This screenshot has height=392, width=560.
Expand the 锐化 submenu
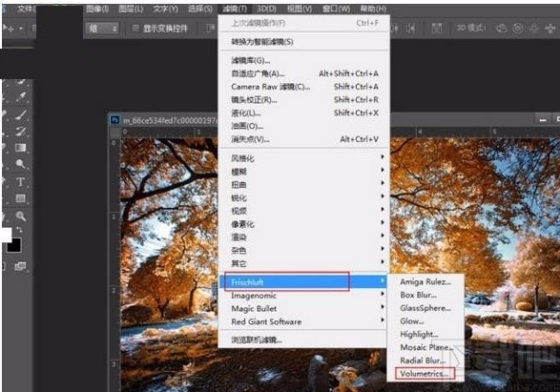coord(304,197)
